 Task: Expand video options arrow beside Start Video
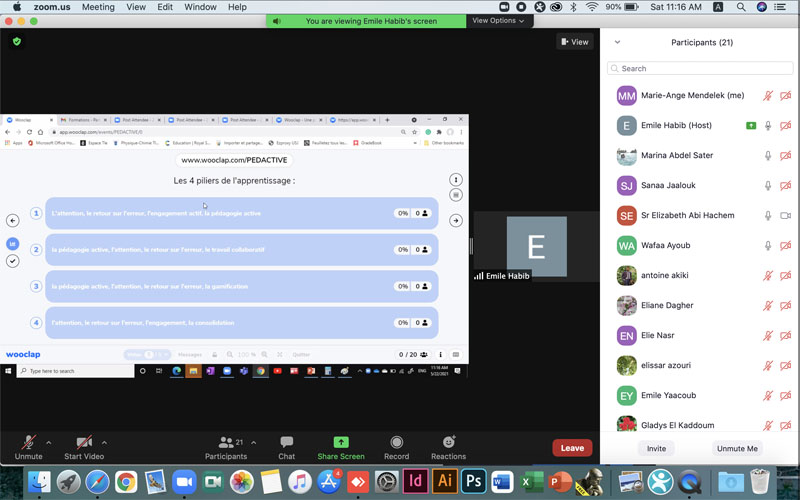(x=104, y=442)
